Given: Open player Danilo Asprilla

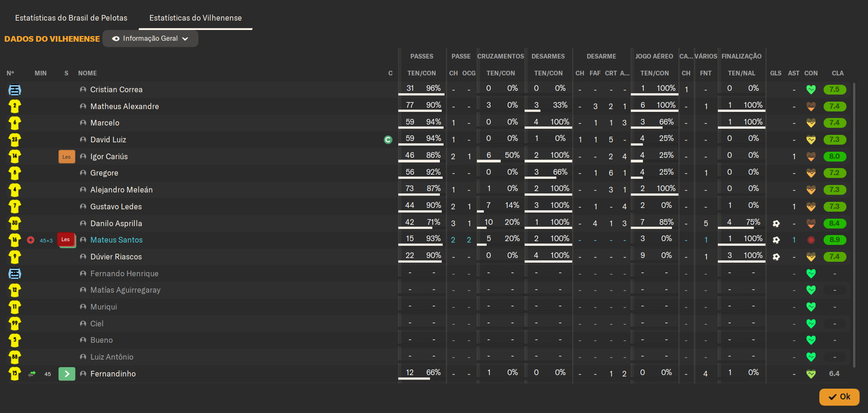Looking at the screenshot, I should [x=116, y=223].
